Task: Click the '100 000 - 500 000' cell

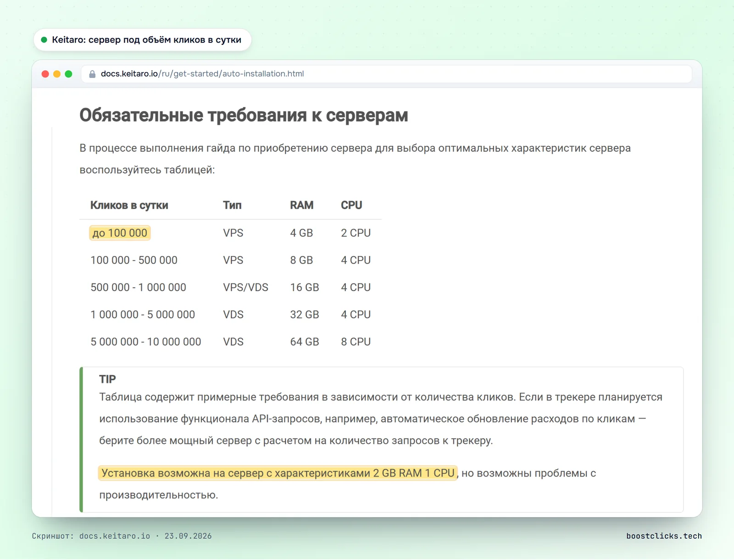Action: (134, 260)
